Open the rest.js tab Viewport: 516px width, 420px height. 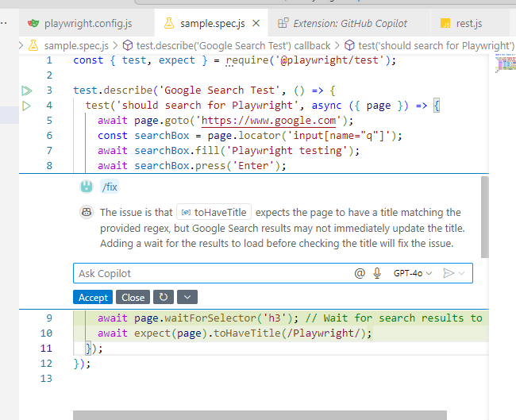tap(461, 23)
